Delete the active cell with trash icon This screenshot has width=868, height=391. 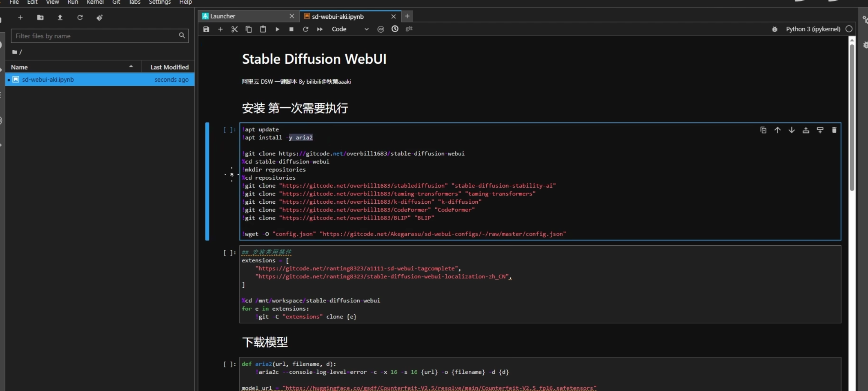[834, 130]
